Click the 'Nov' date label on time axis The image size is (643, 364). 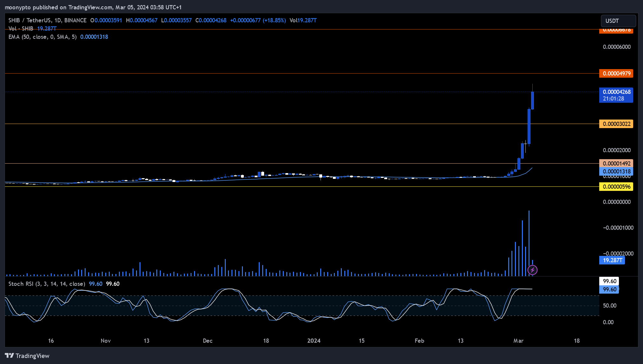pyautogui.click(x=106, y=341)
